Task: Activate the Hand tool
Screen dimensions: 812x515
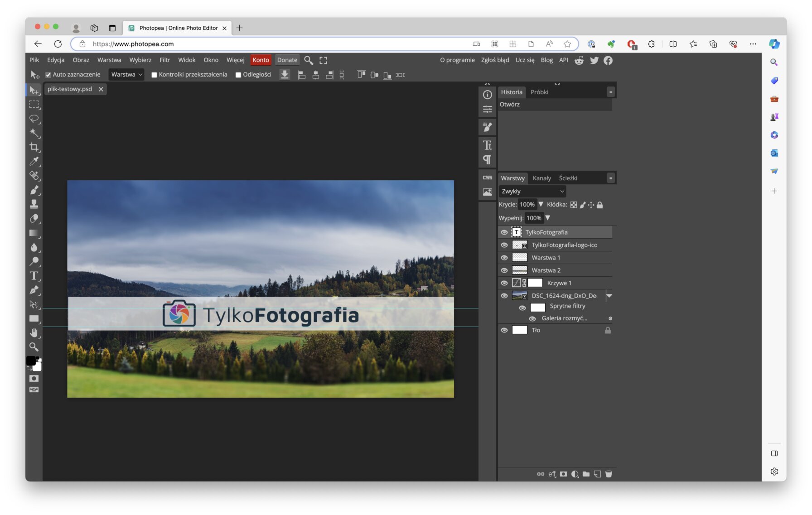Action: click(x=34, y=332)
